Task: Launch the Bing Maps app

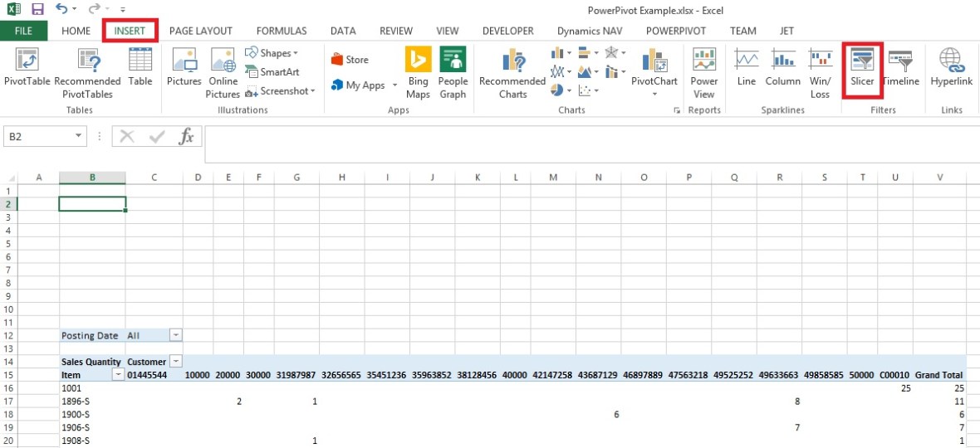Action: pos(418,73)
